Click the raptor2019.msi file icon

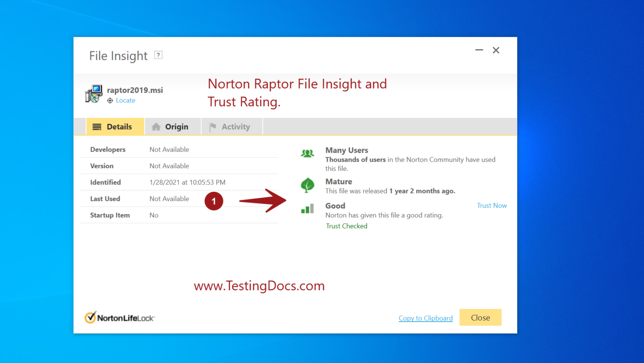click(x=94, y=94)
